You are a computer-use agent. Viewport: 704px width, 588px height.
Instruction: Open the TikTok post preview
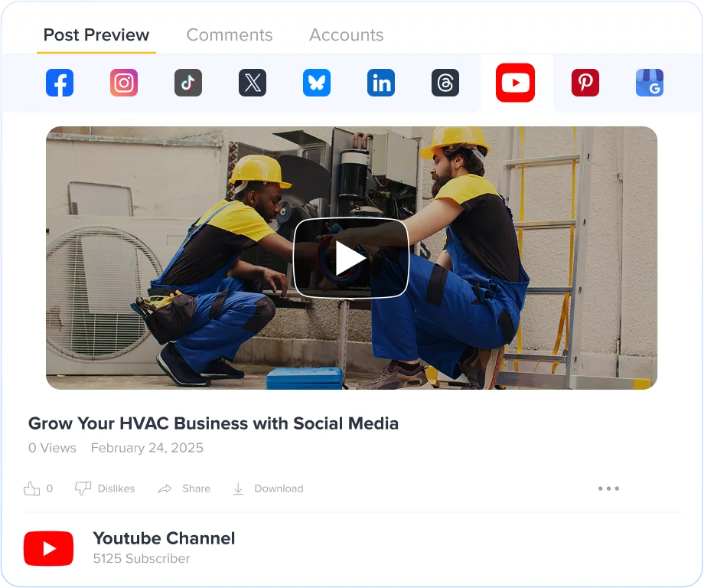coord(188,83)
